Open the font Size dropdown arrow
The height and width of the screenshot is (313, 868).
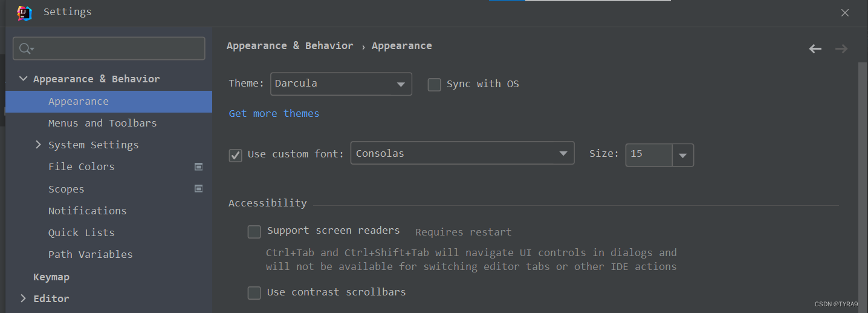click(683, 155)
